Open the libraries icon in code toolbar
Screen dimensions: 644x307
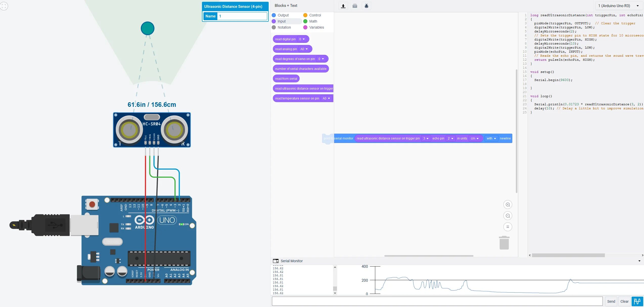pos(355,6)
